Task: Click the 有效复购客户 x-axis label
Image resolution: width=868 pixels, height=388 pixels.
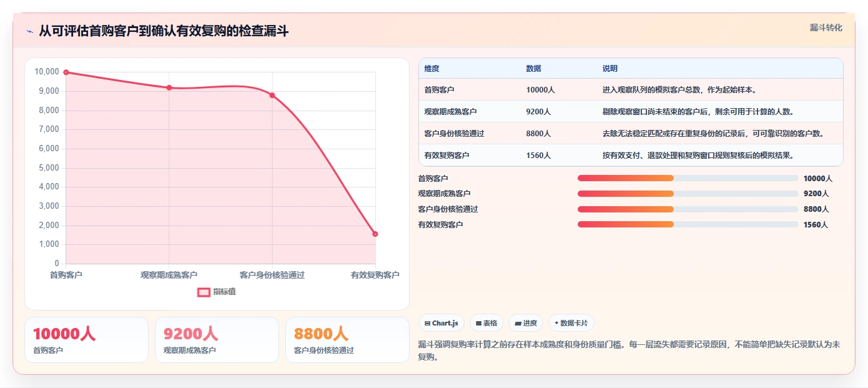Action: (375, 275)
